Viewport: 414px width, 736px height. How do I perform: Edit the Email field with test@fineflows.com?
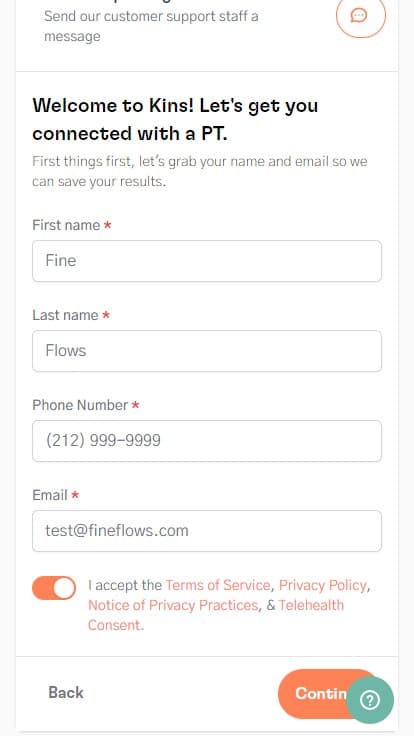pos(207,531)
